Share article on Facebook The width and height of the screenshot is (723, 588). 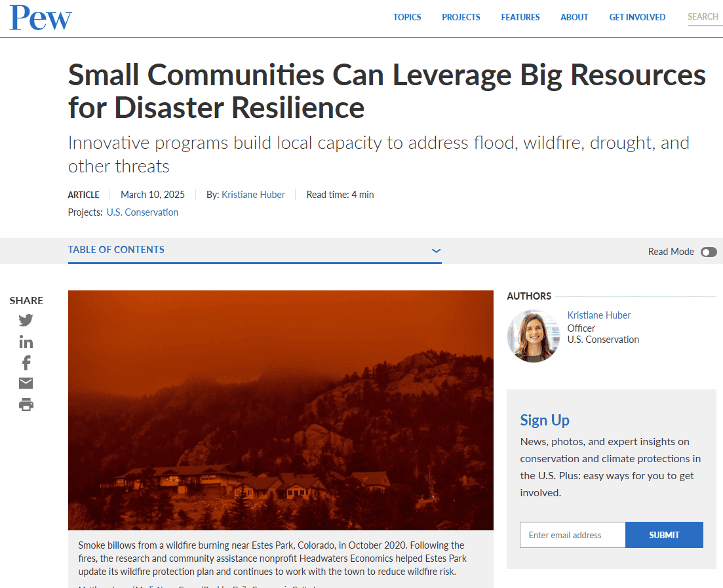(26, 363)
